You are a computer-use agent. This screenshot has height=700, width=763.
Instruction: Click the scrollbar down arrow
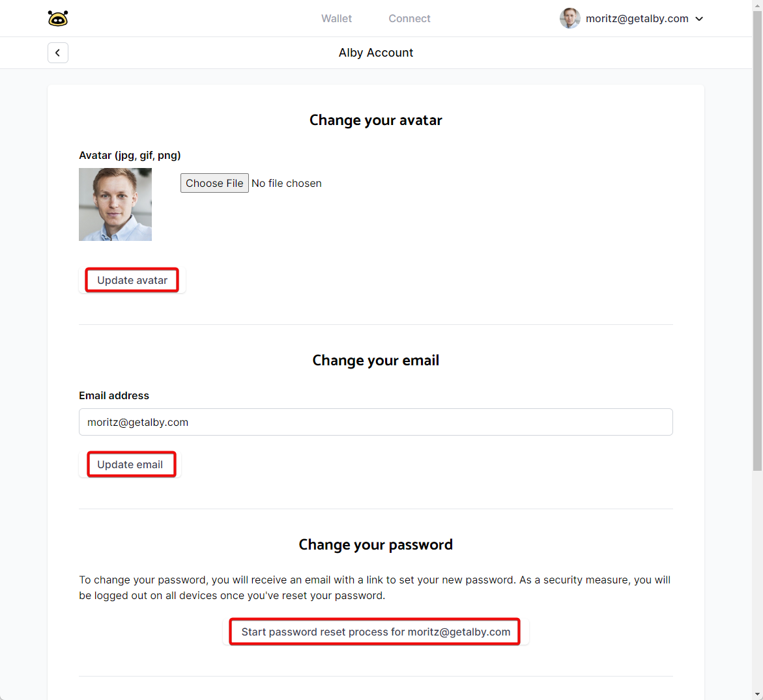click(757, 694)
